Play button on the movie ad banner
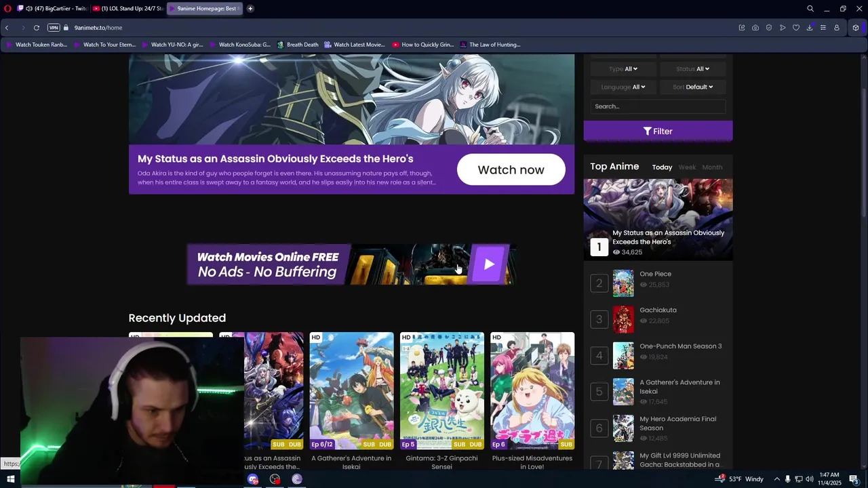The width and height of the screenshot is (868, 488). [489, 264]
